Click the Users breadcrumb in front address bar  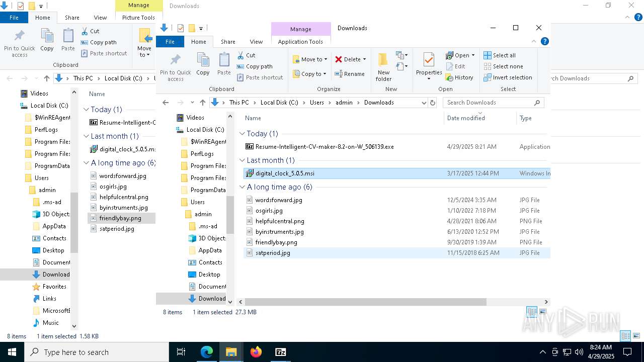point(317,103)
